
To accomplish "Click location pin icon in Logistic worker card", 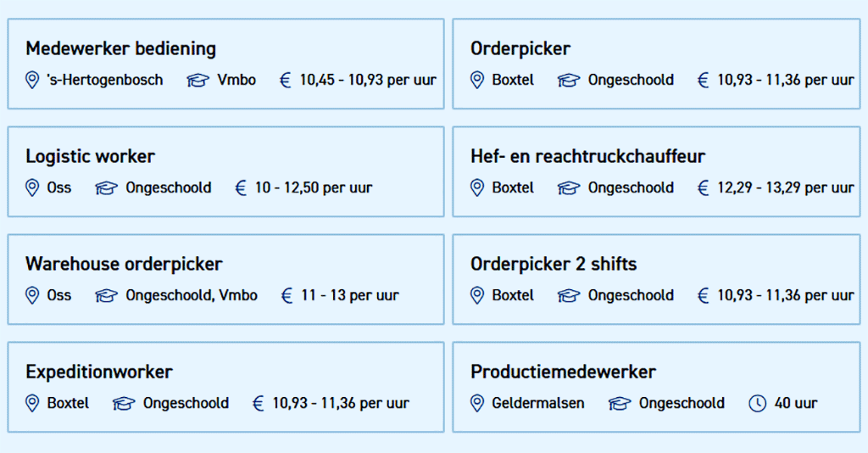I will pyautogui.click(x=32, y=187).
